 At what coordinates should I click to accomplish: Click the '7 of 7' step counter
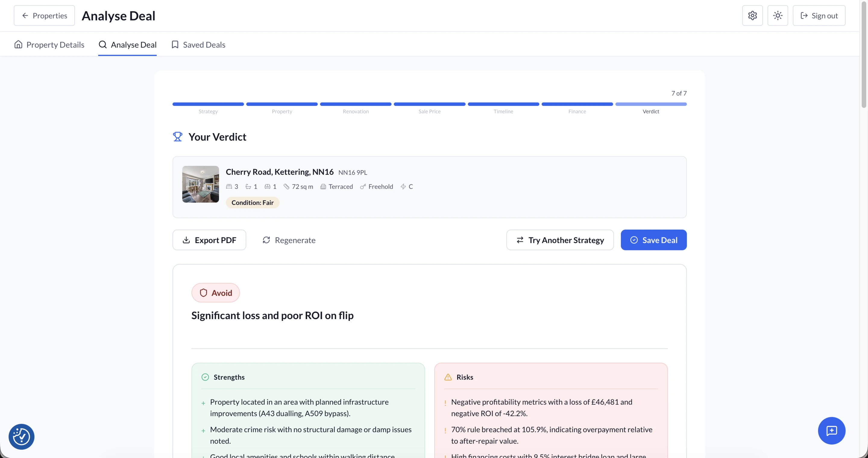(x=679, y=93)
